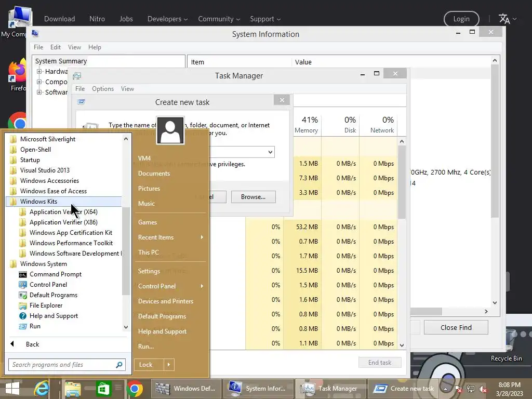Expand the Control Panel submenu
This screenshot has height=399, width=532.
[170, 286]
